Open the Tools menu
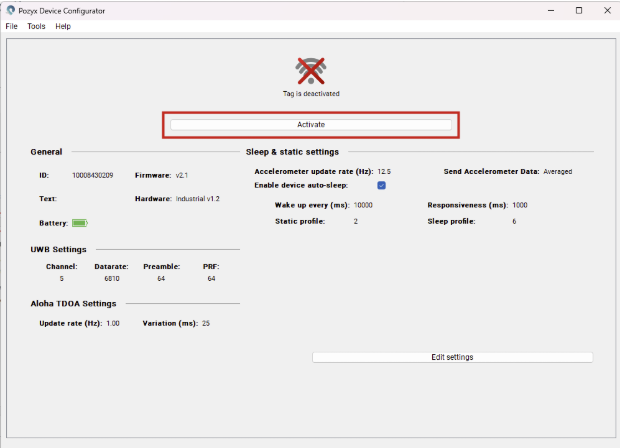The image size is (620, 448). (36, 26)
